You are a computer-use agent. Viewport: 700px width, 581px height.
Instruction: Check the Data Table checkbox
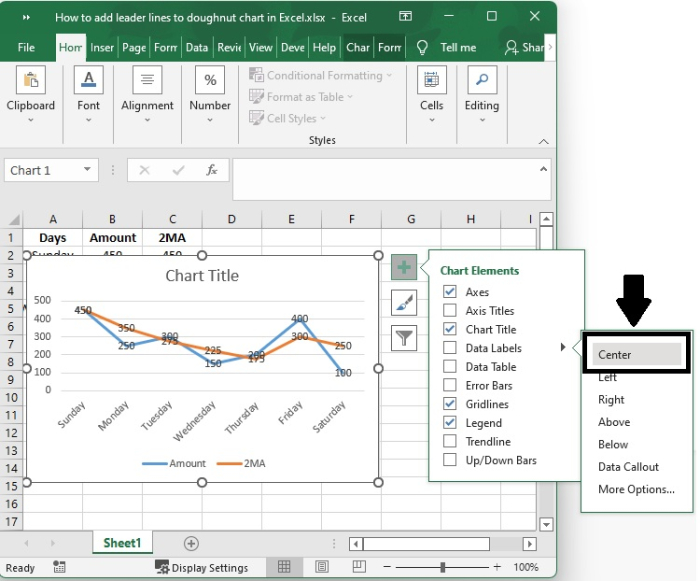(x=450, y=367)
